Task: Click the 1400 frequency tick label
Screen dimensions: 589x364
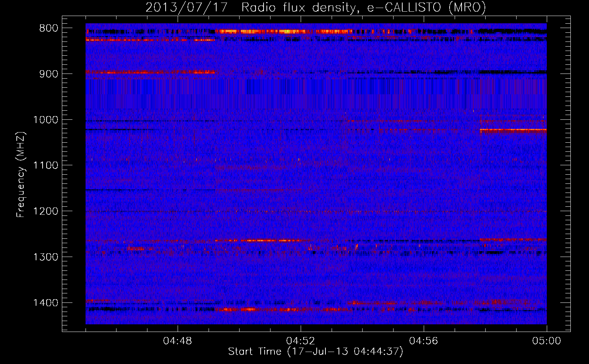Action: (x=46, y=303)
